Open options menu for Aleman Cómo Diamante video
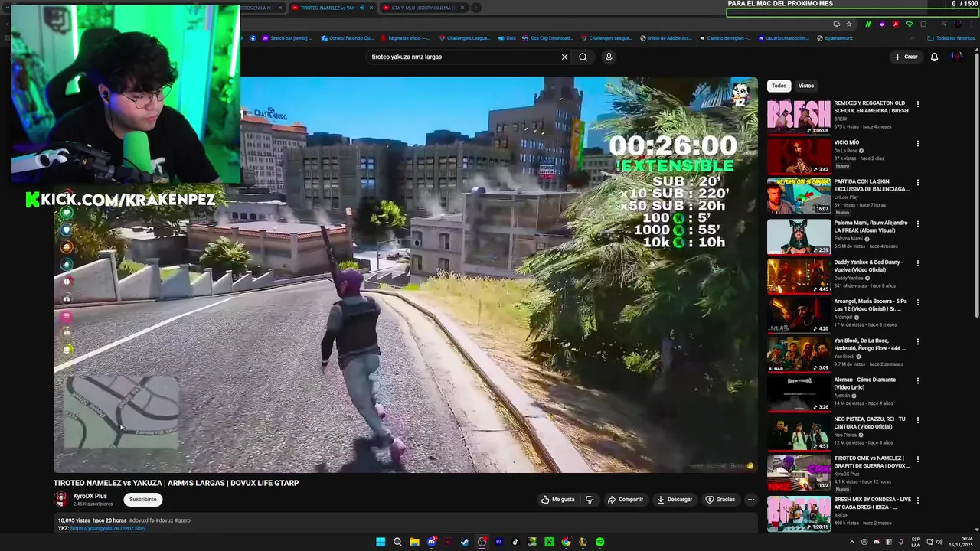 click(917, 380)
